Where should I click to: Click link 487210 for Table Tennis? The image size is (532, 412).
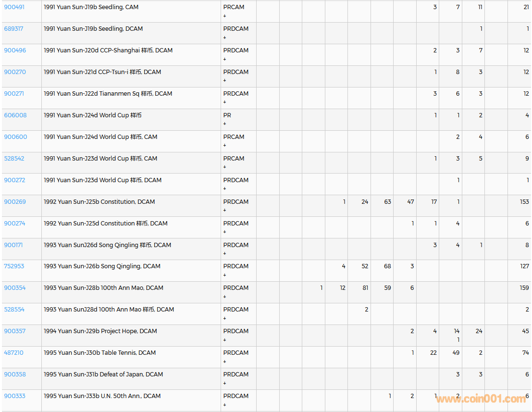click(13, 353)
